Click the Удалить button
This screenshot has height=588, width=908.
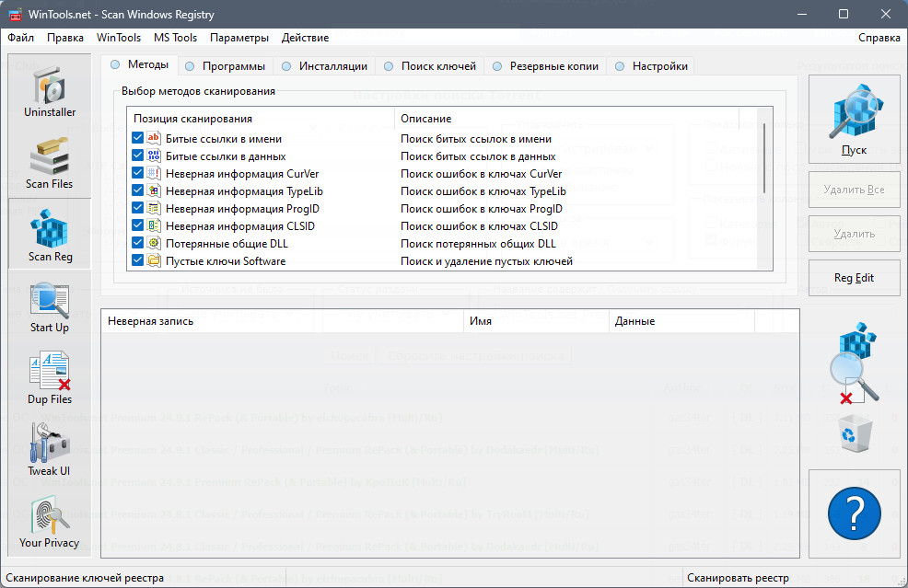point(855,234)
